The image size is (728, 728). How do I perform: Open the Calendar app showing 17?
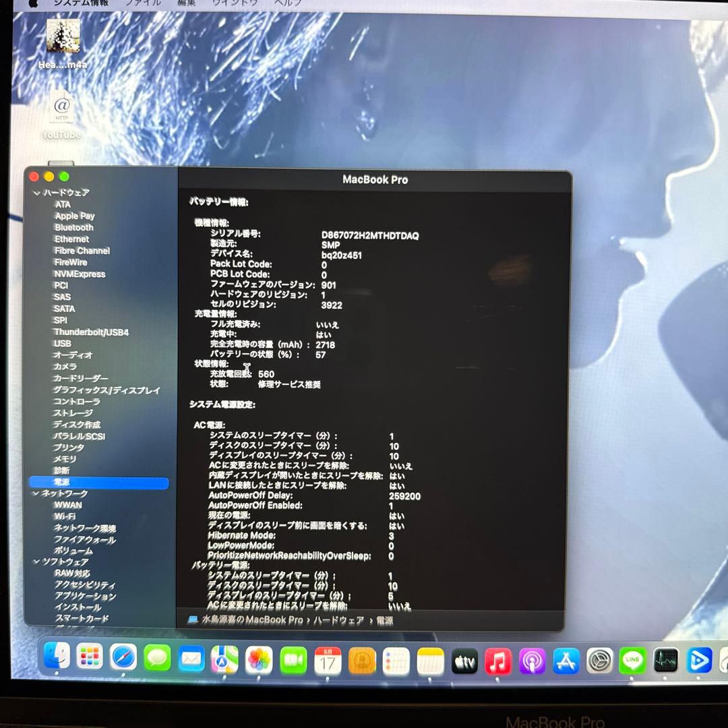coord(328,661)
